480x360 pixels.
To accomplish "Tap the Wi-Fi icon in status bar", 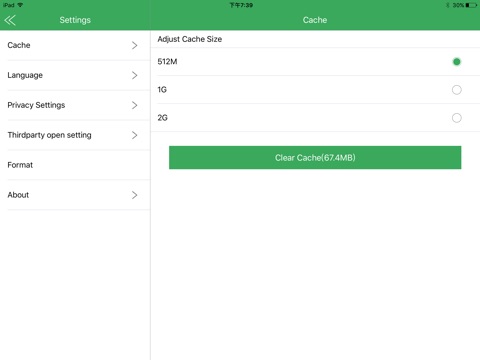I will point(20,5).
